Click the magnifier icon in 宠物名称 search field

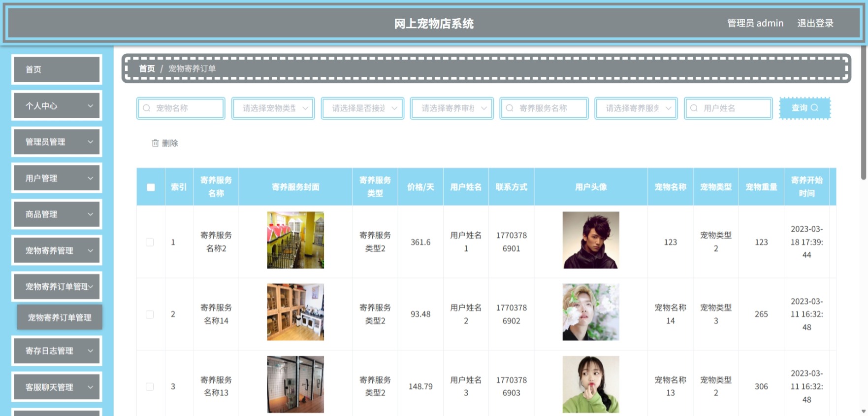[146, 108]
